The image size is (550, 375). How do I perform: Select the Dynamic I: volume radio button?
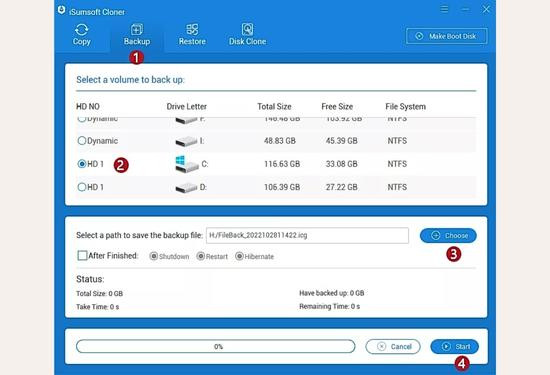pos(82,141)
